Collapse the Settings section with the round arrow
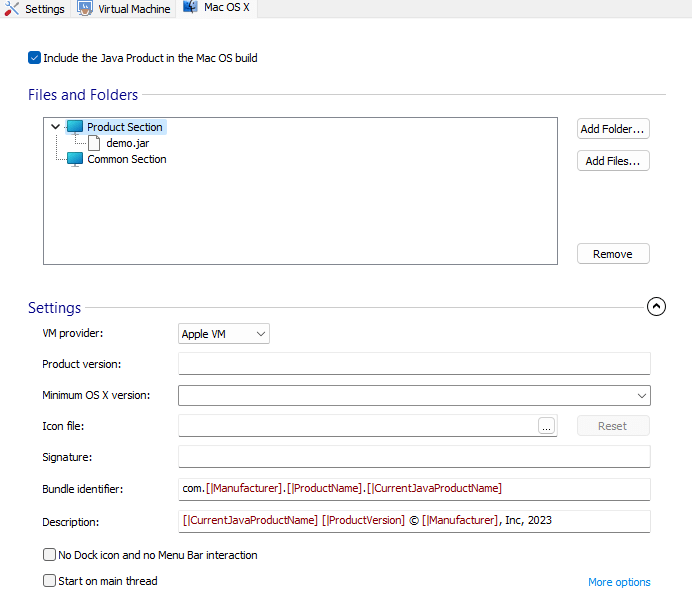Screen dimensions: 692x590 click(656, 307)
